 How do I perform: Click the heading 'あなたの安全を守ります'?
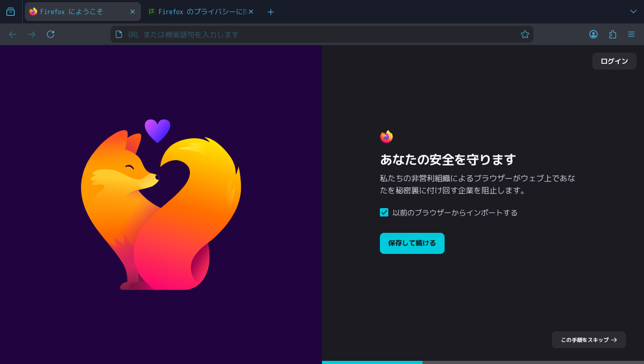coord(448,160)
